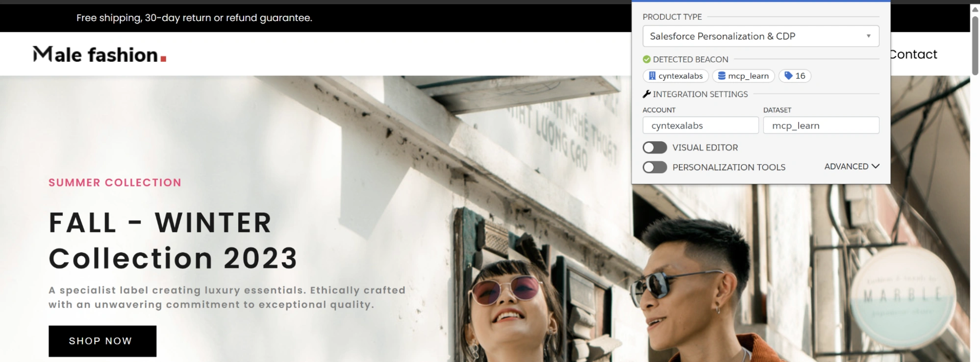Screen dimensions: 980x362
Task: Enable the Visual Editor toggle
Action: point(655,148)
